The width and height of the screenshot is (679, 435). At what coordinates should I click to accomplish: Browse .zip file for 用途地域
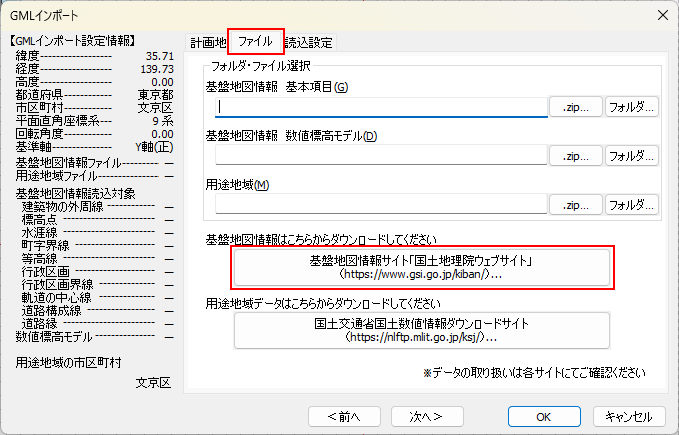(576, 204)
